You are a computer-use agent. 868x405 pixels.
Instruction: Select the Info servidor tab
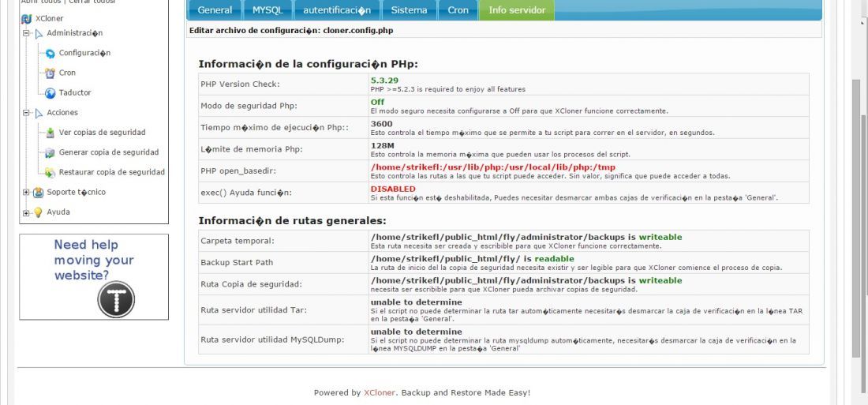[517, 10]
